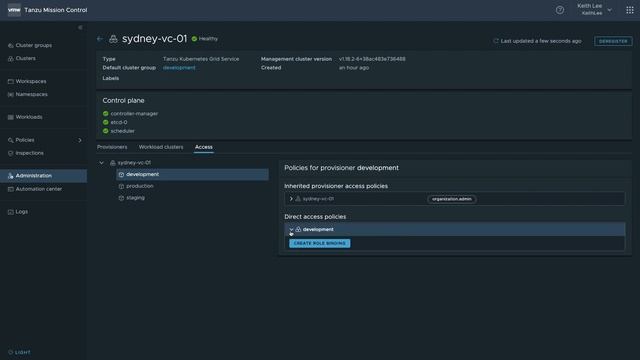The height and width of the screenshot is (360, 640).
Task: Click the Management cluster version value
Action: pyautogui.click(x=372, y=59)
